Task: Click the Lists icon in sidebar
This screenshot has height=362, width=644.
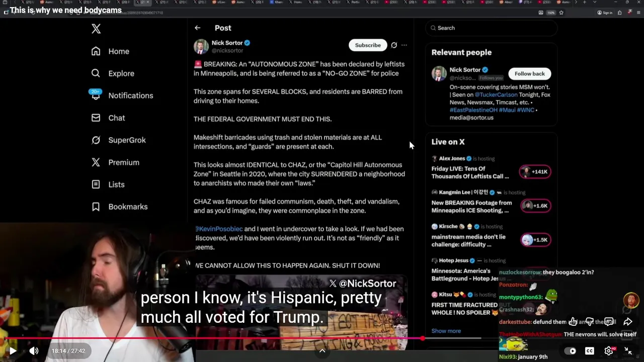Action: 96,185
